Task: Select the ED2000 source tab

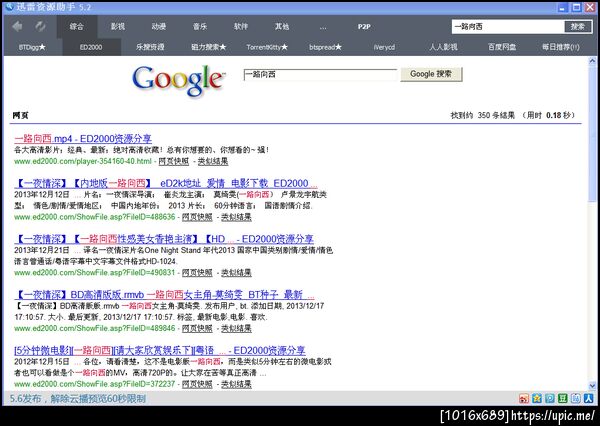Action: [91, 47]
